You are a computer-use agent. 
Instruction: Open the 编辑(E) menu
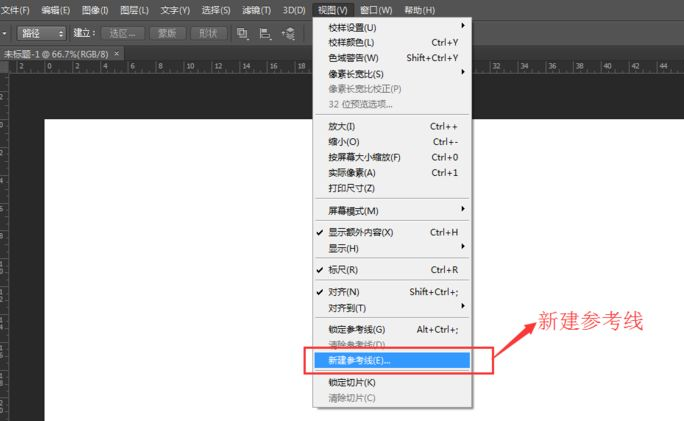click(x=55, y=10)
